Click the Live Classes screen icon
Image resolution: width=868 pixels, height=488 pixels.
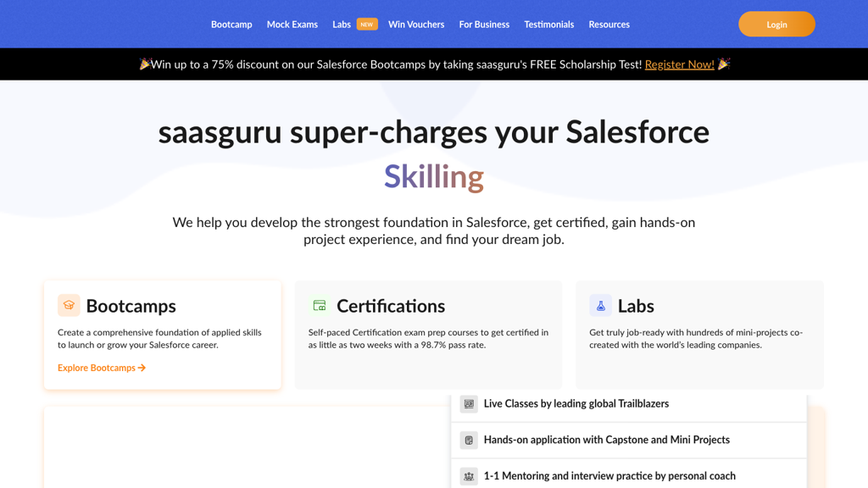coord(469,404)
